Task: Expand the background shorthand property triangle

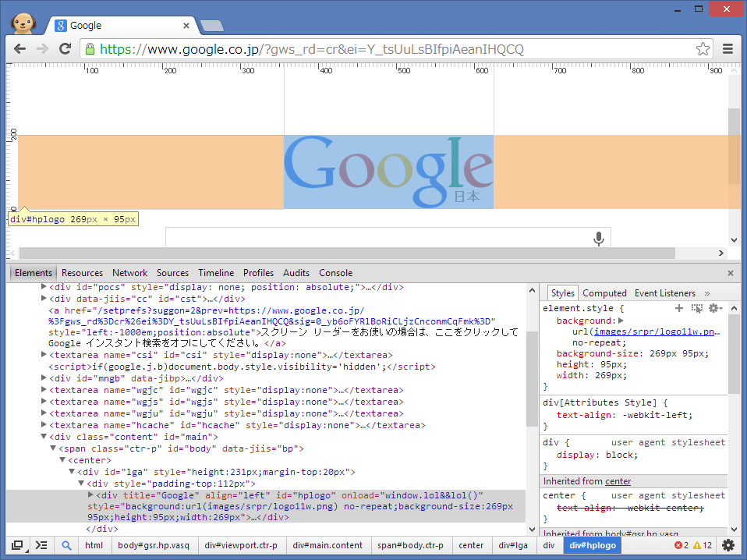Action: coord(621,321)
